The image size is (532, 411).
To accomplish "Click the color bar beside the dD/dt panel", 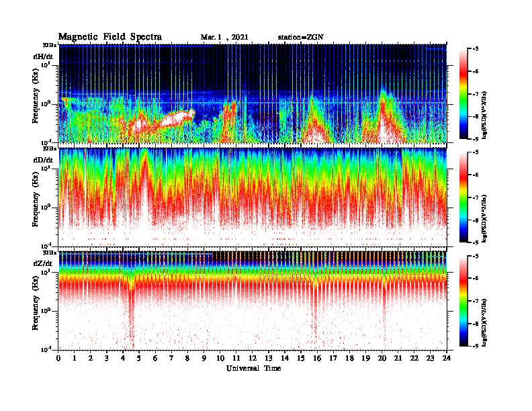I will [463, 197].
